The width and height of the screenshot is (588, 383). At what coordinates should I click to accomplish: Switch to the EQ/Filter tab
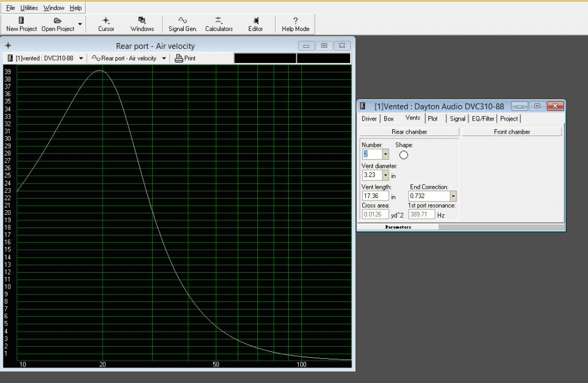click(483, 118)
